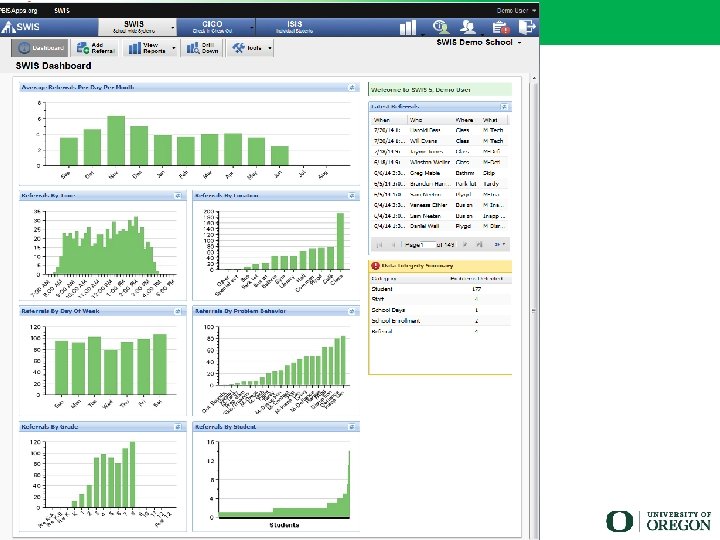The height and width of the screenshot is (540, 720).
Task: Go to first page of Latest Referrals
Action: click(379, 245)
